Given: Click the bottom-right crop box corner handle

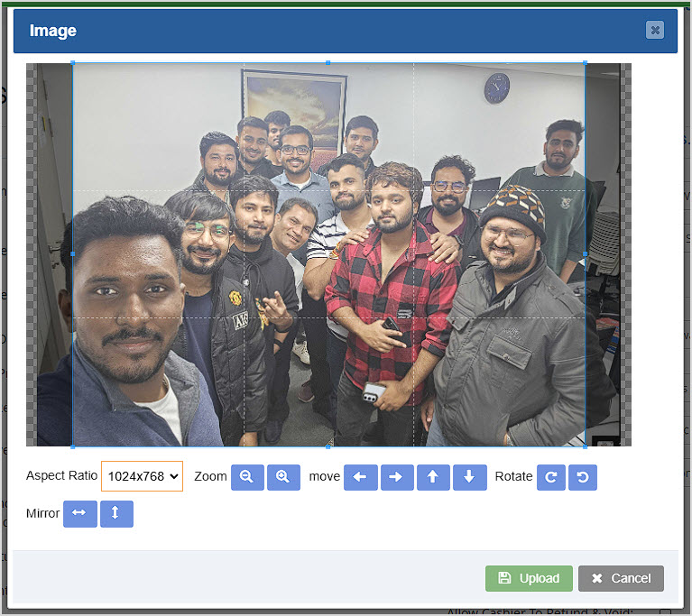Looking at the screenshot, I should coord(586,446).
